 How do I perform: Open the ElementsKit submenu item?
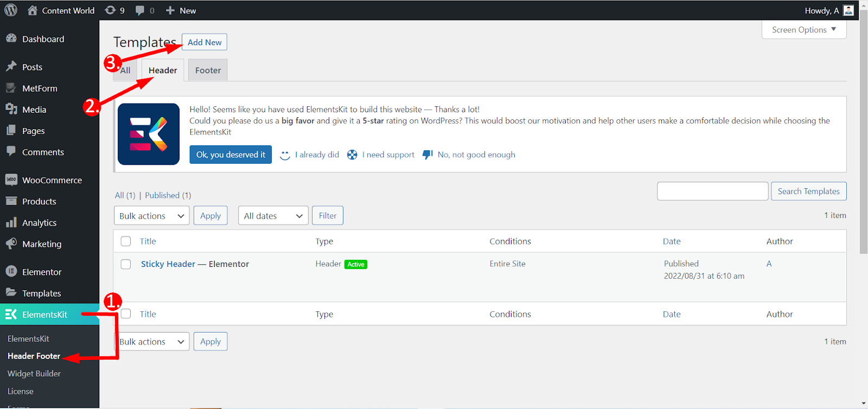point(28,338)
